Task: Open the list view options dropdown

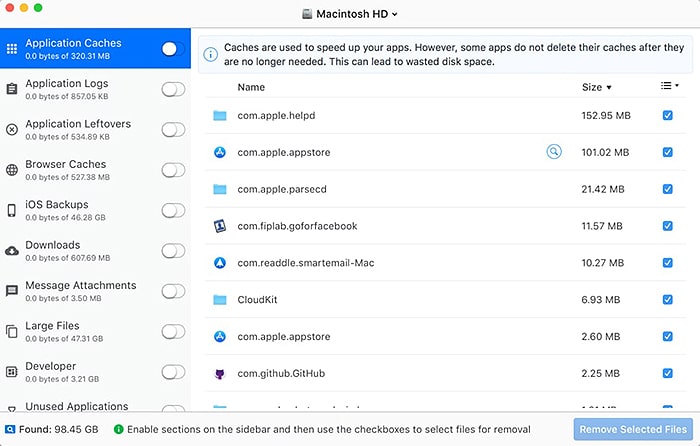Action: tap(670, 86)
